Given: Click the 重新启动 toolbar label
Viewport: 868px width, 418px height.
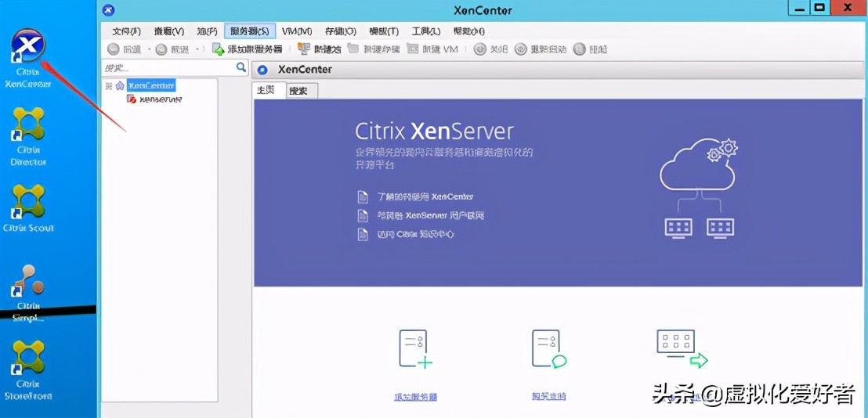Looking at the screenshot, I should (x=548, y=49).
